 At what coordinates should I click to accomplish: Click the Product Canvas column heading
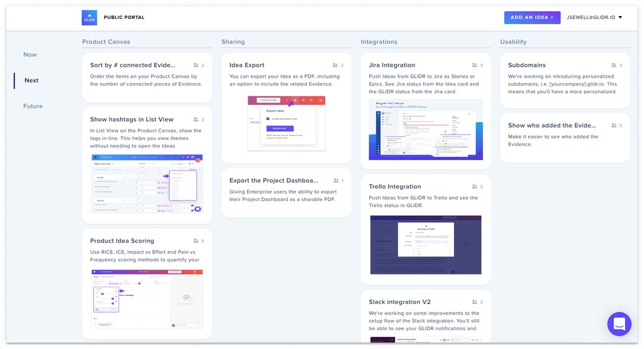(106, 42)
